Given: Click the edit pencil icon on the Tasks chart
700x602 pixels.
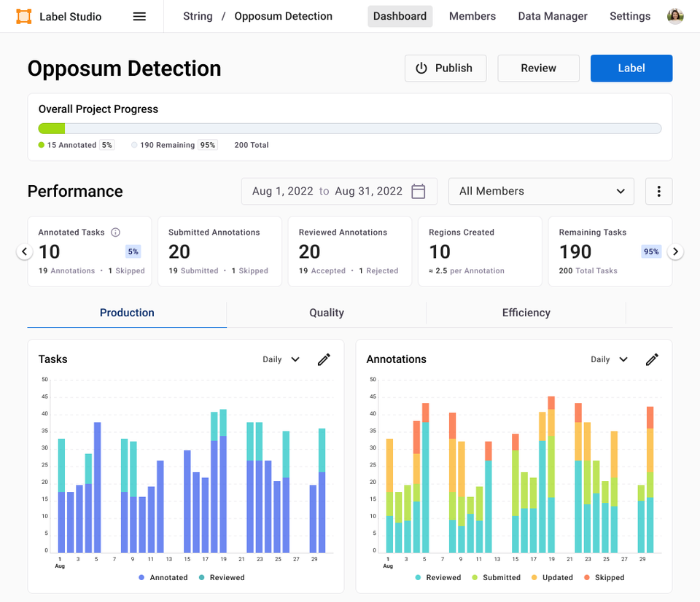Looking at the screenshot, I should (x=324, y=359).
